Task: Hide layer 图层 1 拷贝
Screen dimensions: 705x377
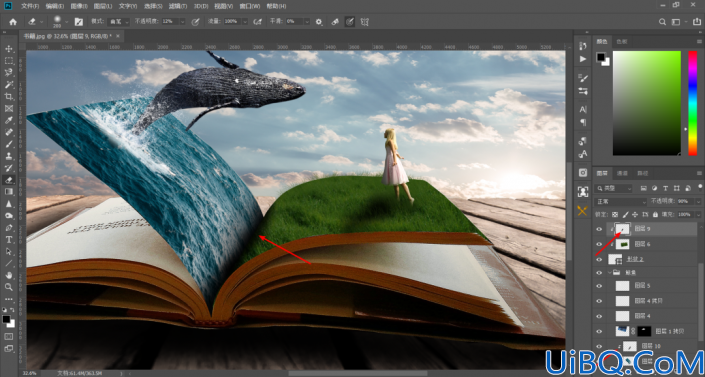Action: 599,331
